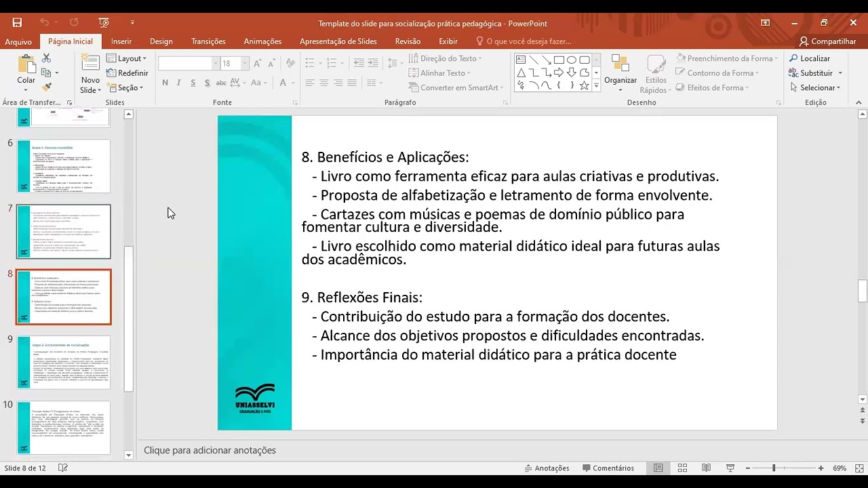The width and height of the screenshot is (868, 488).
Task: Select slide 9 thumbnail
Action: [63, 362]
